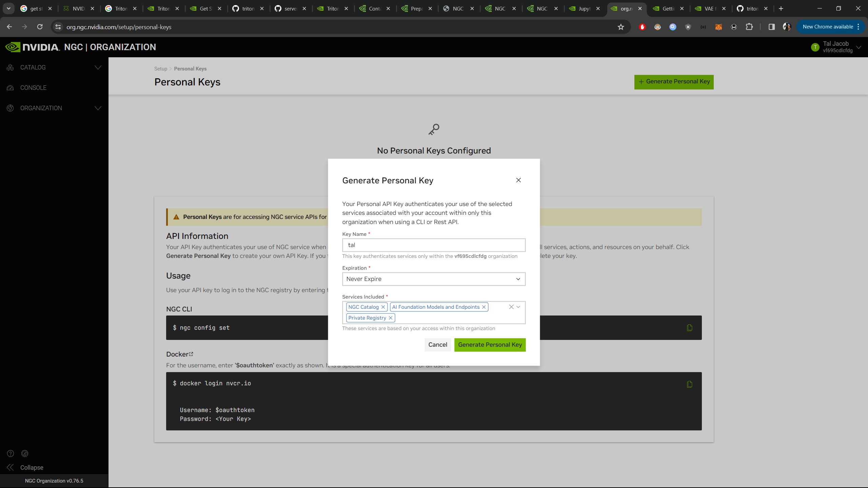Switch to the Getti tab
The width and height of the screenshot is (868, 488).
click(668, 8)
